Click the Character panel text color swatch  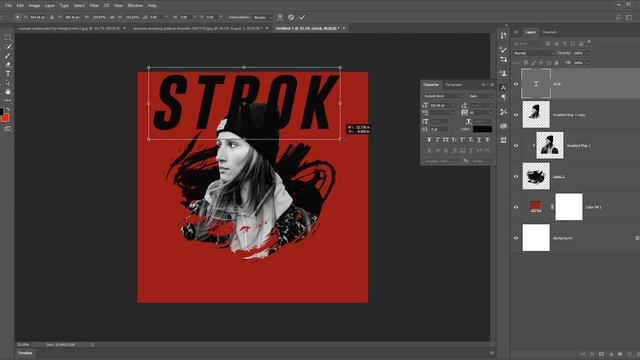482,129
